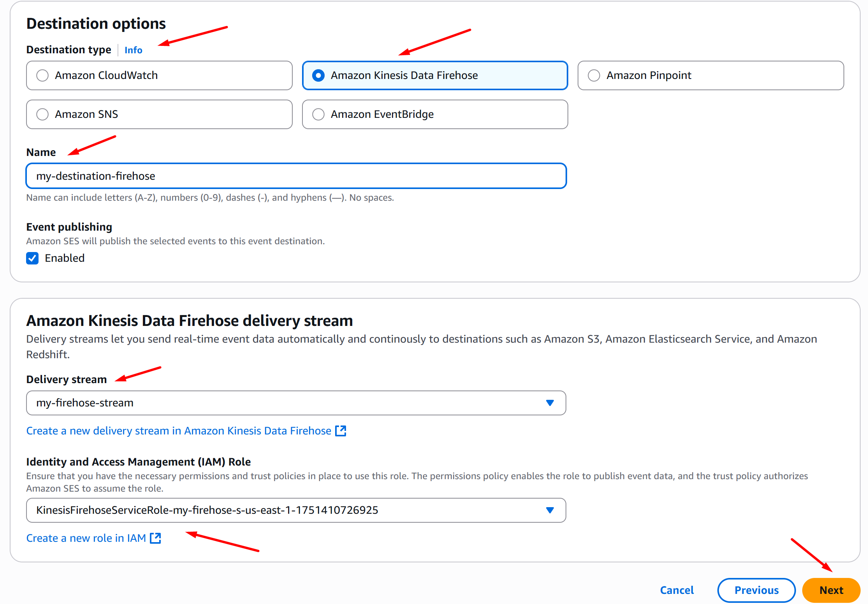Click external-link icon after delivery stream link

point(341,431)
